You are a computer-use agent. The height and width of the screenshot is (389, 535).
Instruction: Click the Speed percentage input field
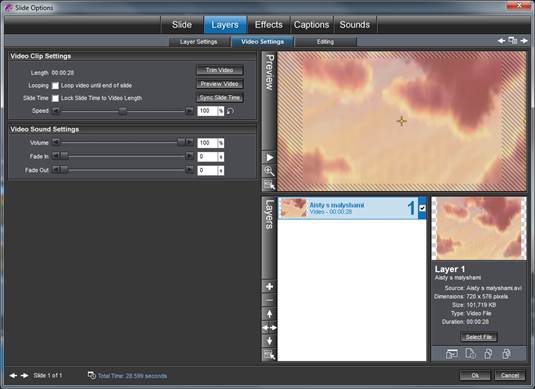pos(207,111)
